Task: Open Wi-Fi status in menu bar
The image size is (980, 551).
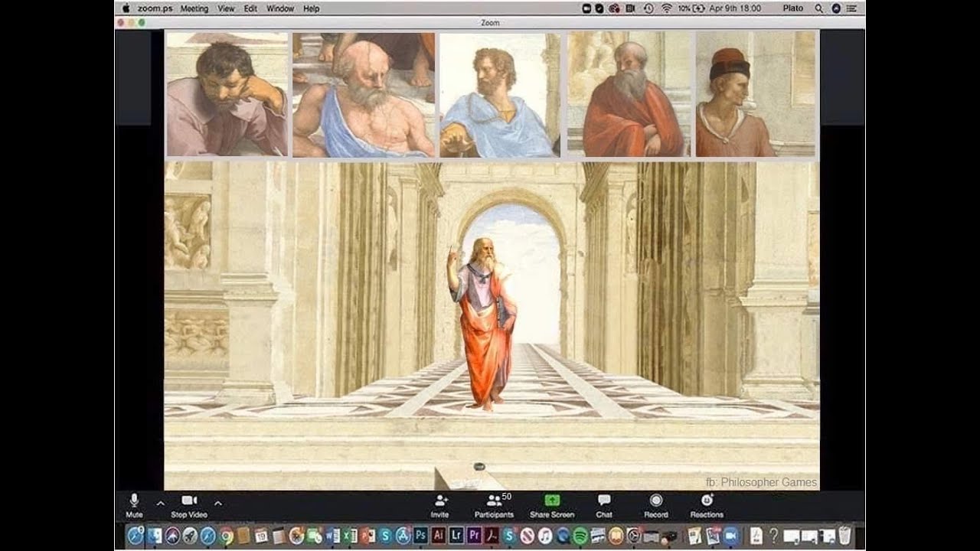Action: point(666,8)
